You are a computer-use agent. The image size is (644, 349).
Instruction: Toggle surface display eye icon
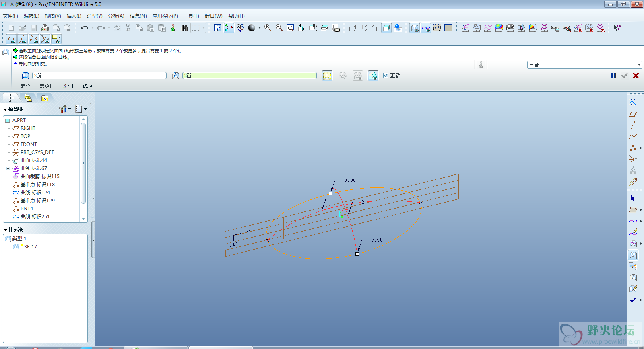[415, 28]
